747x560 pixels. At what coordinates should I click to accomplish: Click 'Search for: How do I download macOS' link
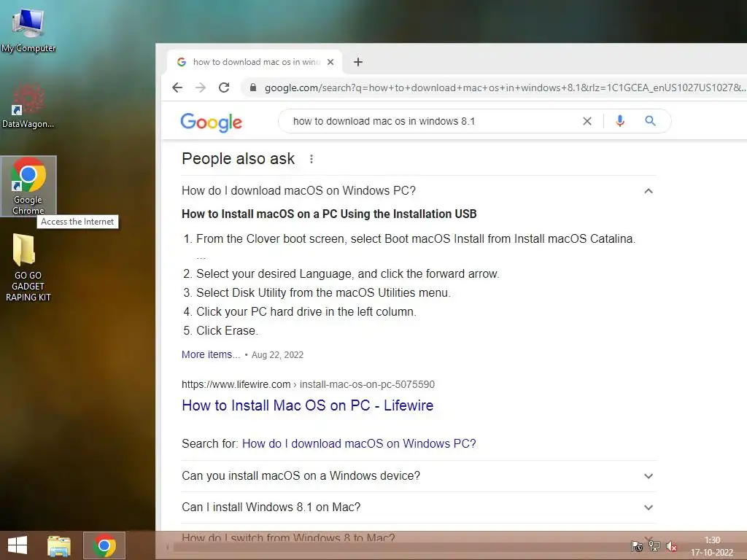359,443
